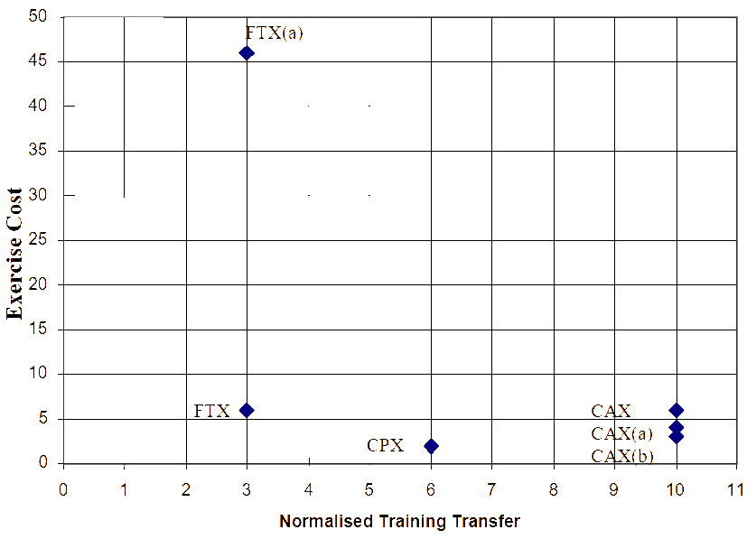
Task: Select the FTX diamond marker
Action: pos(247,411)
